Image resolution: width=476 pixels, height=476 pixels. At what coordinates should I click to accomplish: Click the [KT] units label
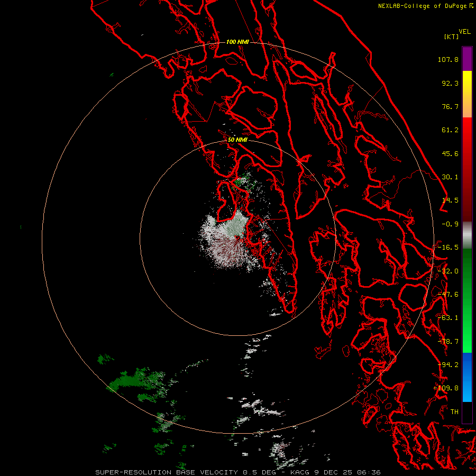coord(452,36)
